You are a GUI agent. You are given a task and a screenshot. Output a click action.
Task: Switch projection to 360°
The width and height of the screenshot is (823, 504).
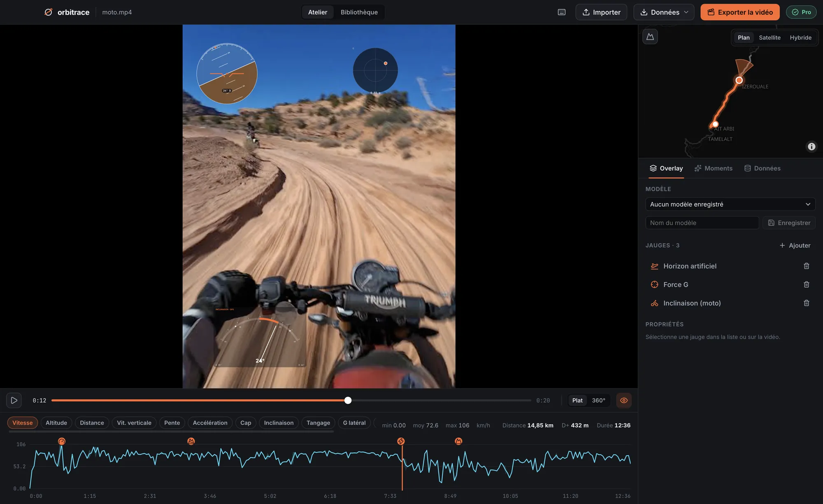coord(598,400)
